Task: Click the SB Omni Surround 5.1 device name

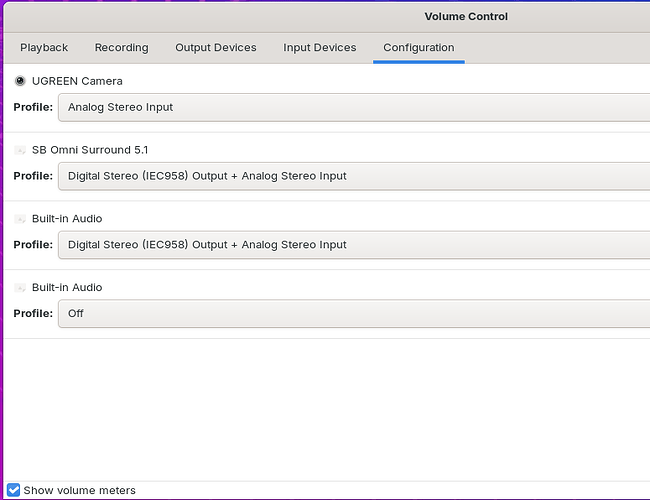Action: tap(90, 150)
